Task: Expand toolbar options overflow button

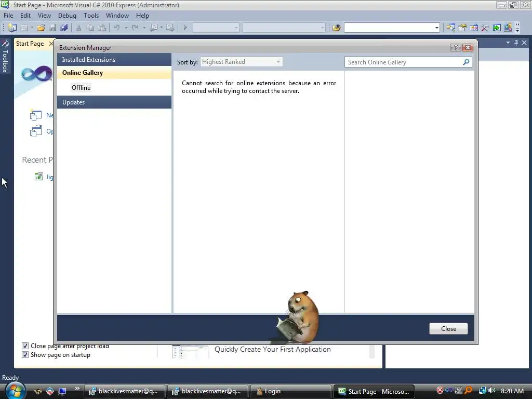Action: pyautogui.click(x=517, y=28)
